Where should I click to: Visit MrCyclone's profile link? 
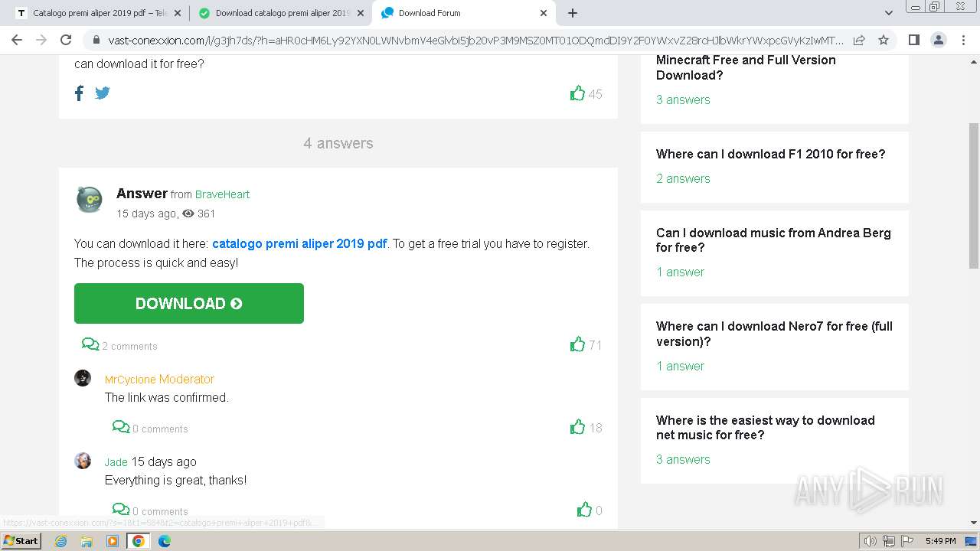(130, 380)
